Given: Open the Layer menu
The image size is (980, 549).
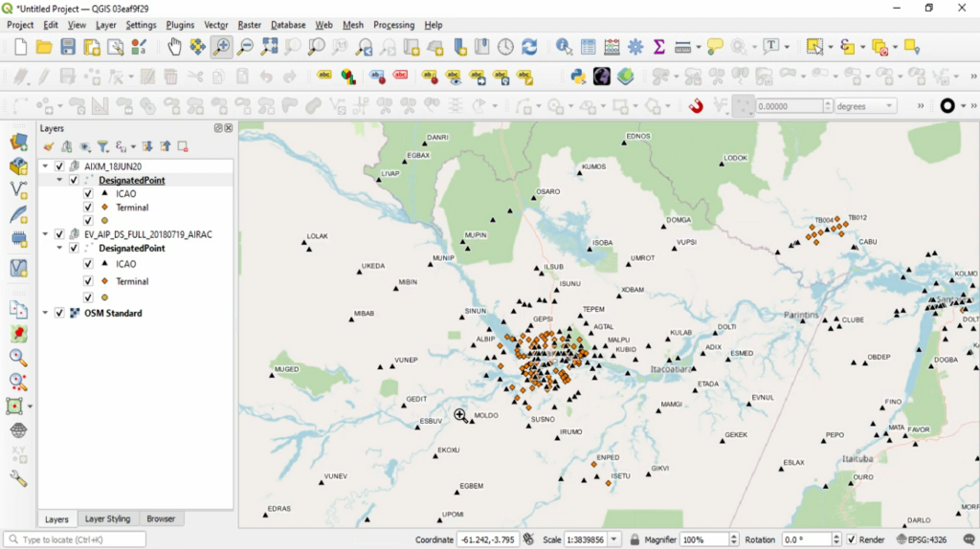Looking at the screenshot, I should tap(105, 25).
